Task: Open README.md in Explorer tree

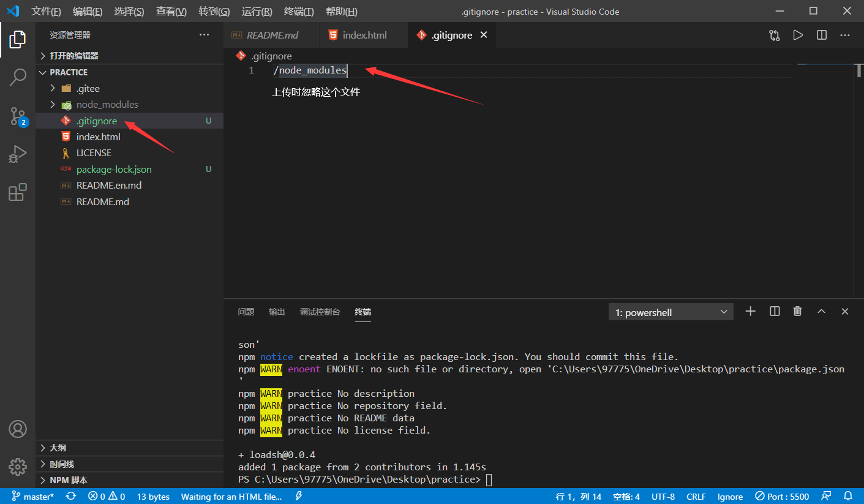Action: 129,201
